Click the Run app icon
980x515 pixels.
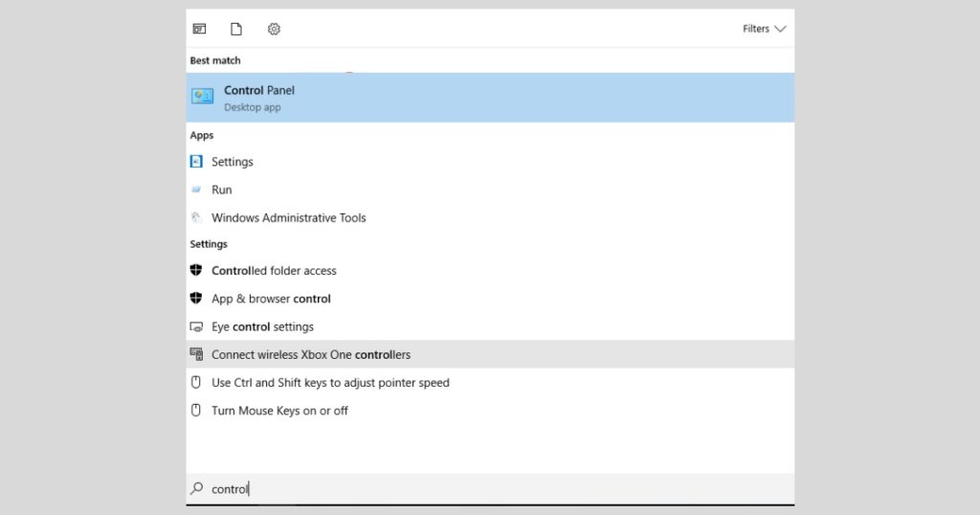click(196, 190)
